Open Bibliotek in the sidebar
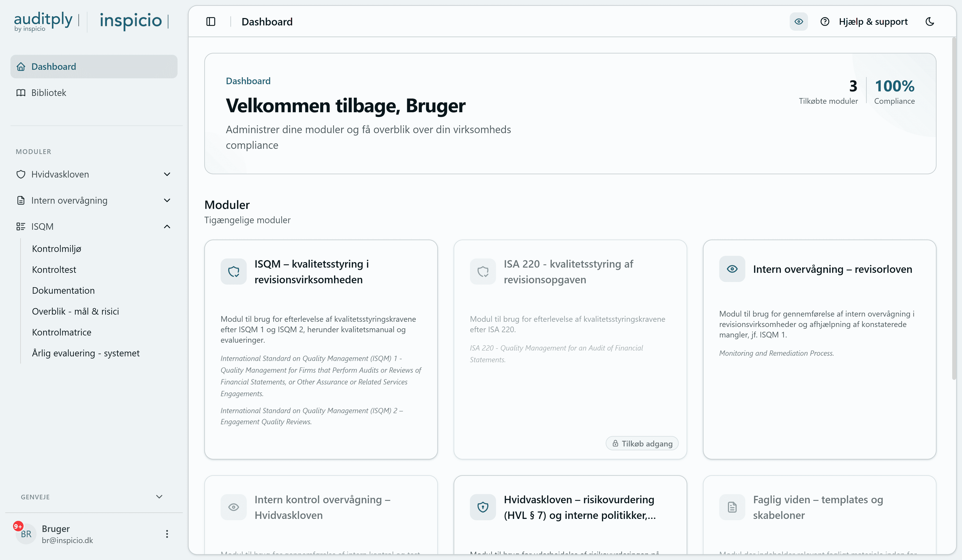This screenshot has height=560, width=962. point(49,93)
